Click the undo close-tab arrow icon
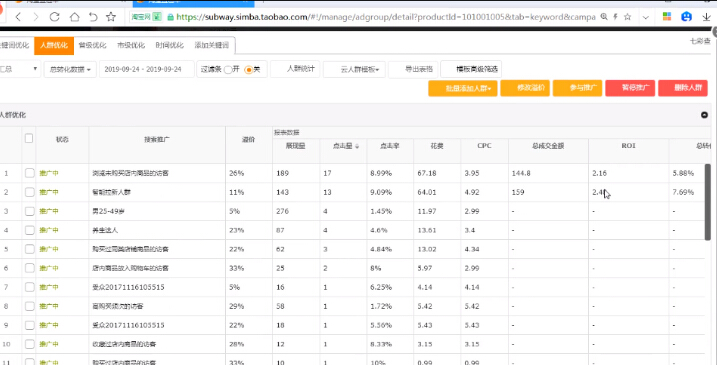This screenshot has height=365, width=717. pyautogui.click(x=93, y=17)
